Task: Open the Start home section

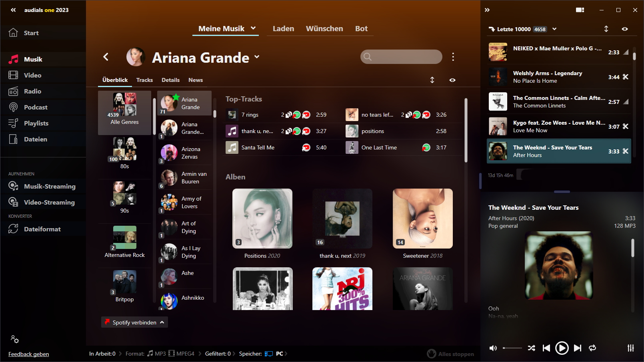Action: coord(43,33)
